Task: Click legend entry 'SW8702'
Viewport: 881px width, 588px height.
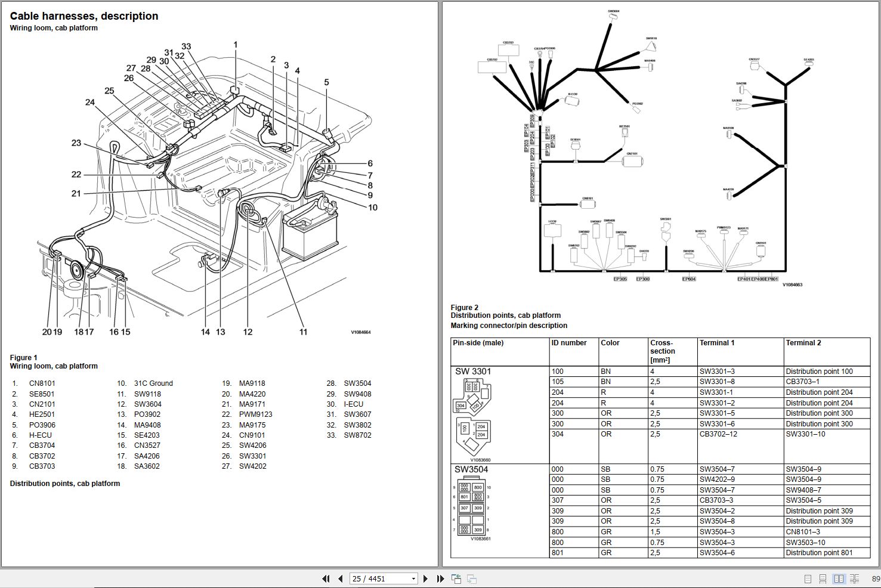Action: tap(357, 435)
